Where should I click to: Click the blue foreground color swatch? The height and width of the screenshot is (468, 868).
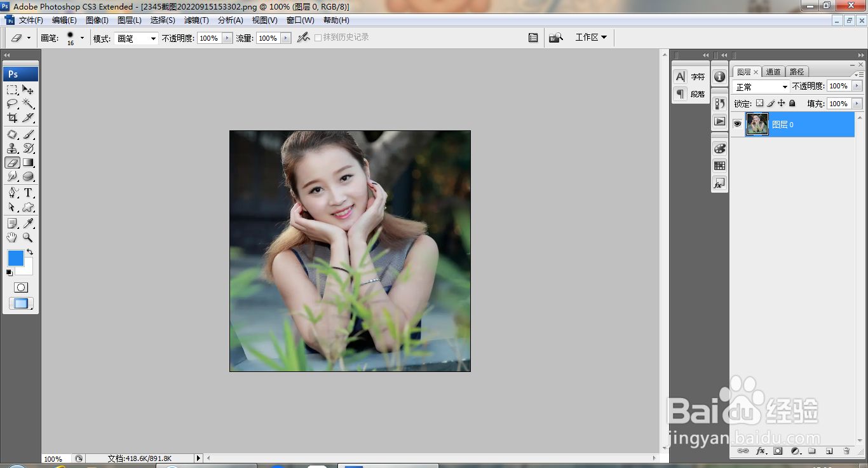(15, 258)
